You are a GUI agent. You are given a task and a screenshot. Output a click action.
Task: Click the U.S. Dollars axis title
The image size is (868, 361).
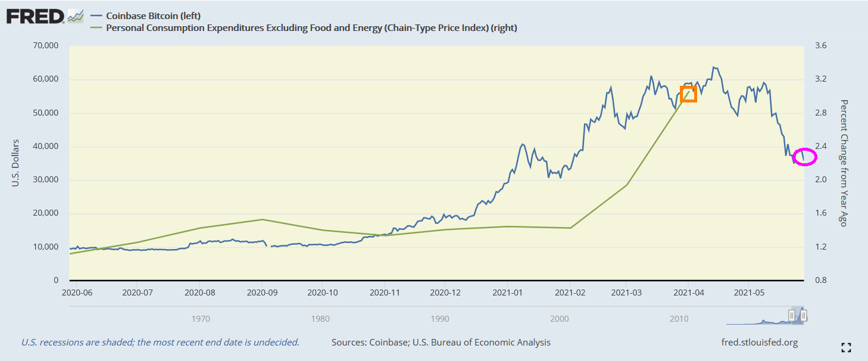point(15,163)
